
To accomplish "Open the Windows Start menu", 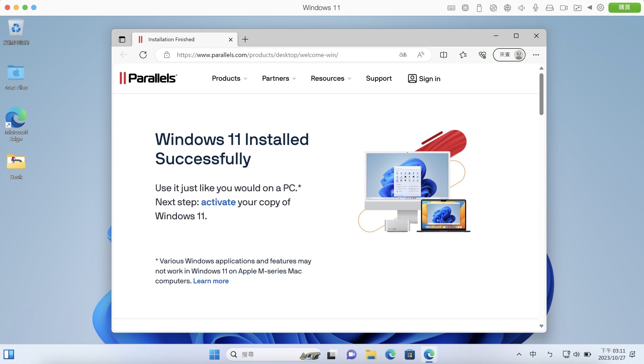I will click(x=214, y=354).
